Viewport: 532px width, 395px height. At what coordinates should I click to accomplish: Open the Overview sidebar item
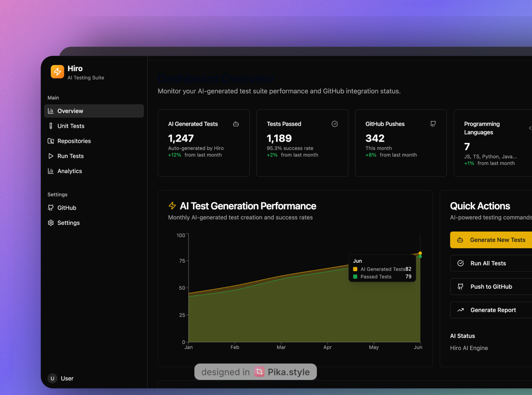[94, 111]
